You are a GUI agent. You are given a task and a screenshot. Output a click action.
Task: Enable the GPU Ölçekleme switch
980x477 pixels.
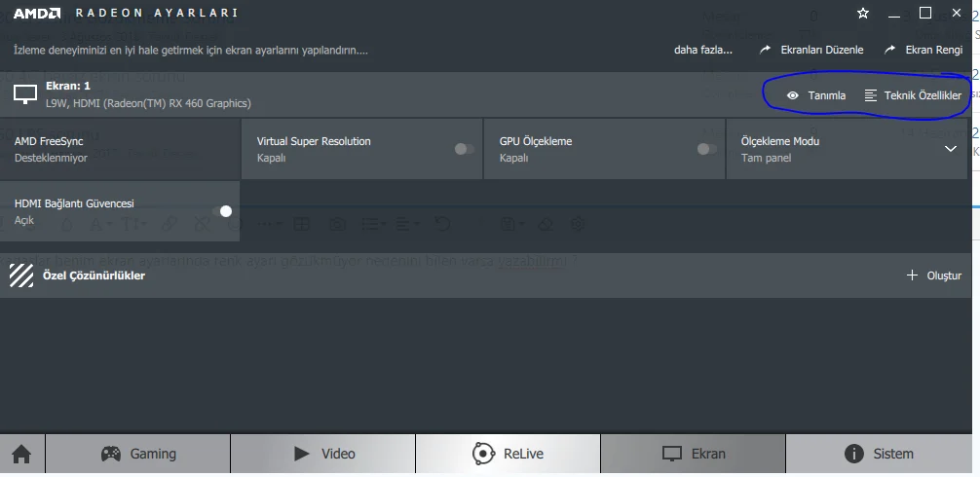click(707, 149)
